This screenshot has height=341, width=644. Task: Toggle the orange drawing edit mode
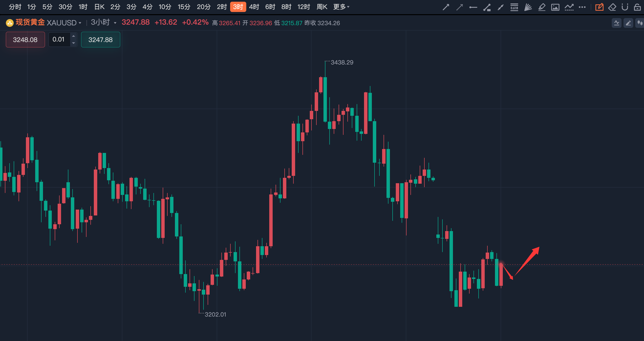599,7
